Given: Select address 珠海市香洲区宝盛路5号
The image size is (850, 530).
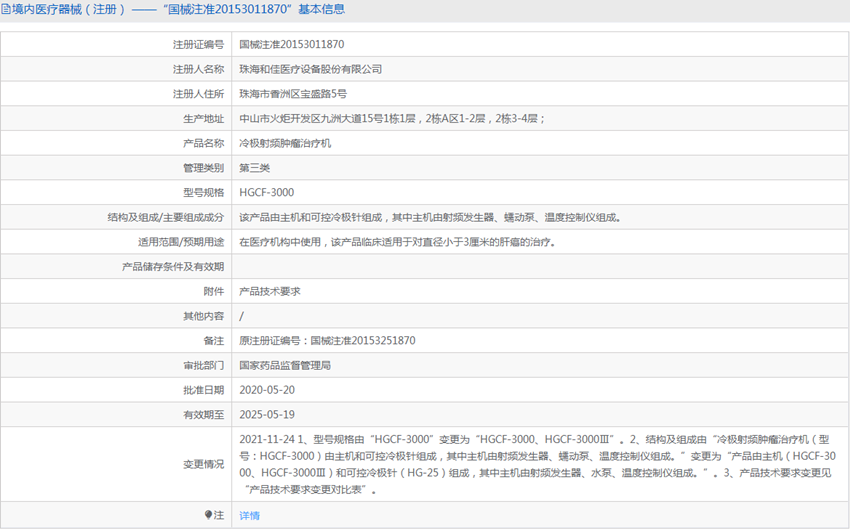Looking at the screenshot, I should [x=293, y=94].
